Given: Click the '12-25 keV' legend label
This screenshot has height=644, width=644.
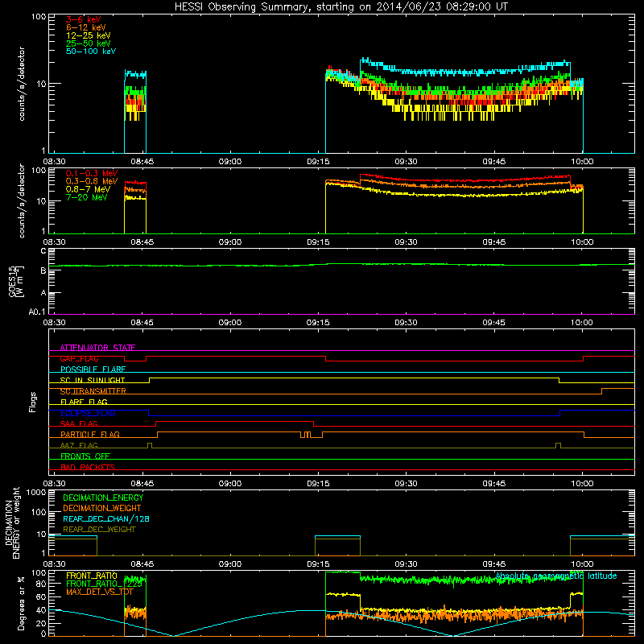Looking at the screenshot, I should coord(89,35).
